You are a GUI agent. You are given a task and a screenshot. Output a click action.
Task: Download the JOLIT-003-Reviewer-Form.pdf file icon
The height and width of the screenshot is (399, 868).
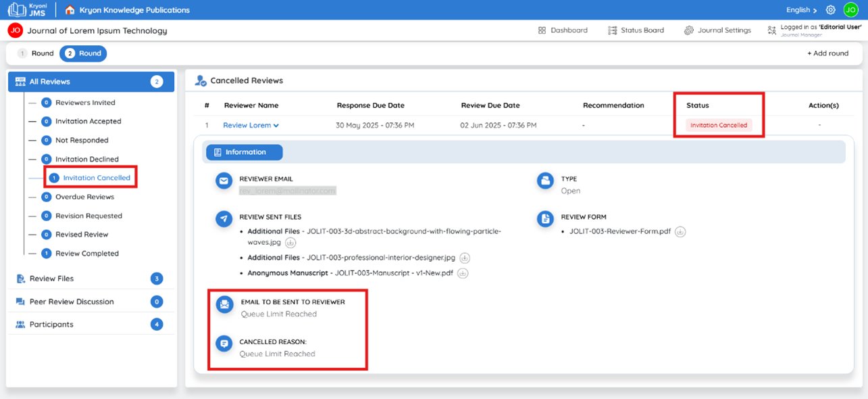680,231
